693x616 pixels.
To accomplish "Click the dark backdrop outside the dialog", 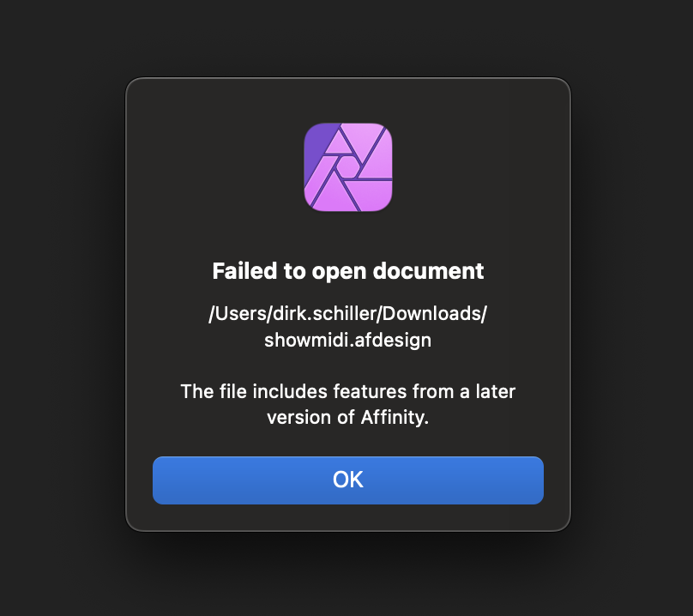I will (62, 310).
